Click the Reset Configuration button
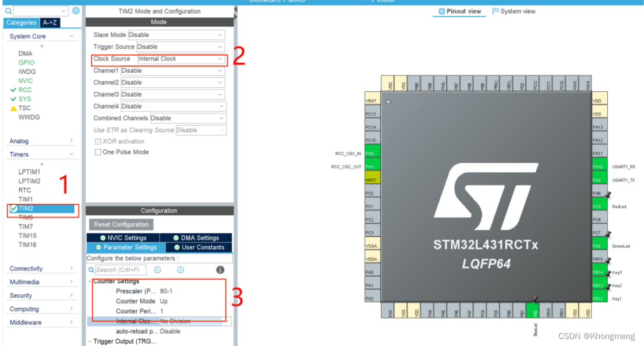The width and height of the screenshot is (644, 346). click(x=121, y=224)
